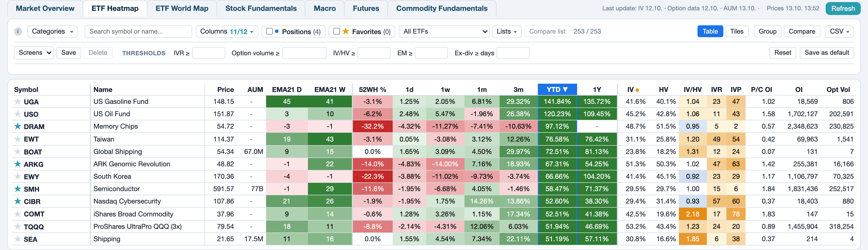Click the TQQQ symbol text

pos(34,227)
